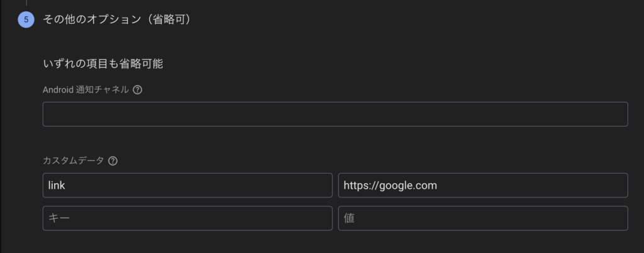Focus the empty 値 input field
The width and height of the screenshot is (644, 253).
[483, 218]
